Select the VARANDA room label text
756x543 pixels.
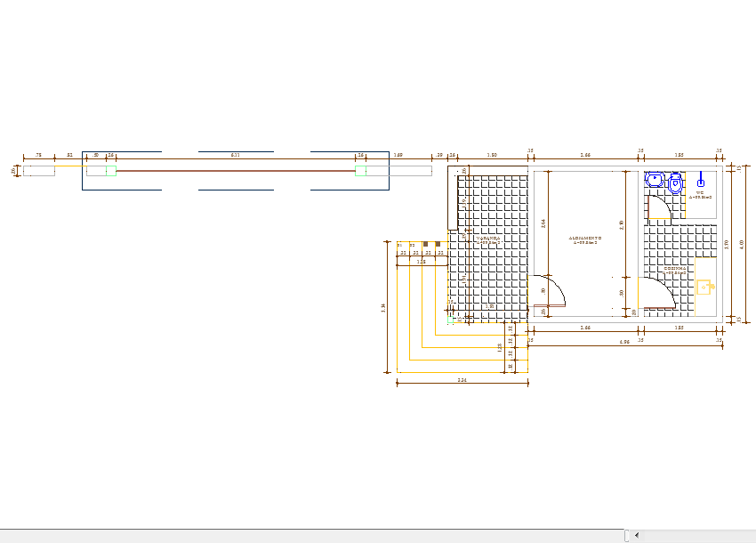(x=487, y=239)
